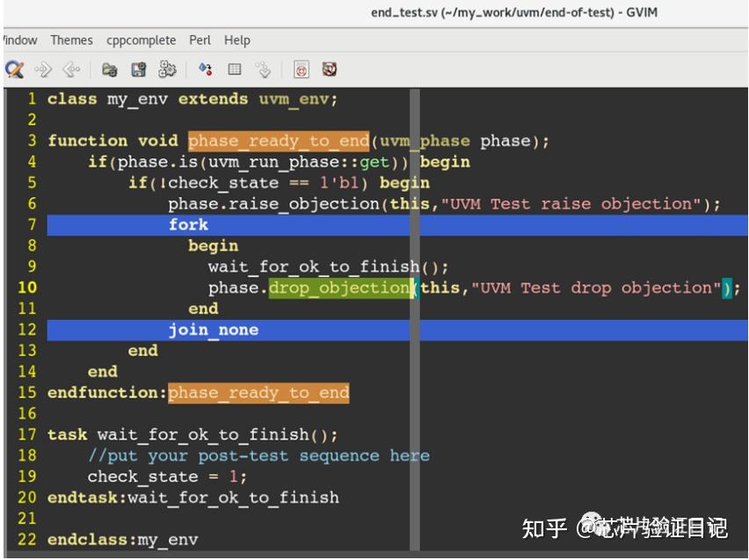Click the 'wait_for_ok_to_finish();' call on line 9

328,267
